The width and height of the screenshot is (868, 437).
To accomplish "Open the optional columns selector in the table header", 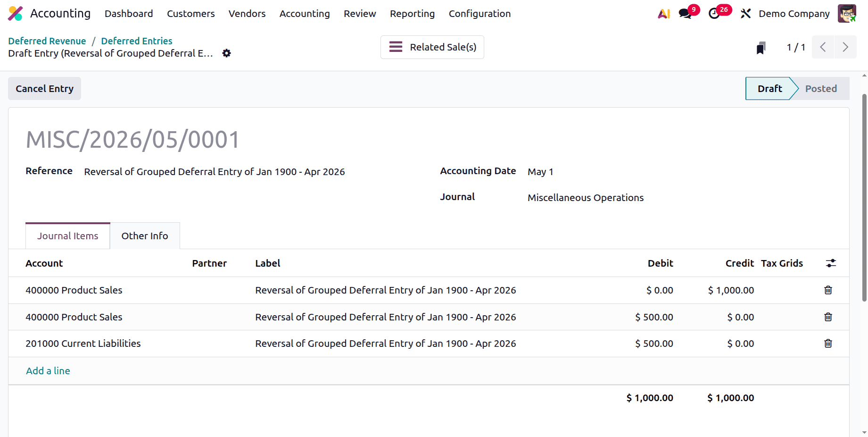I will 830,263.
